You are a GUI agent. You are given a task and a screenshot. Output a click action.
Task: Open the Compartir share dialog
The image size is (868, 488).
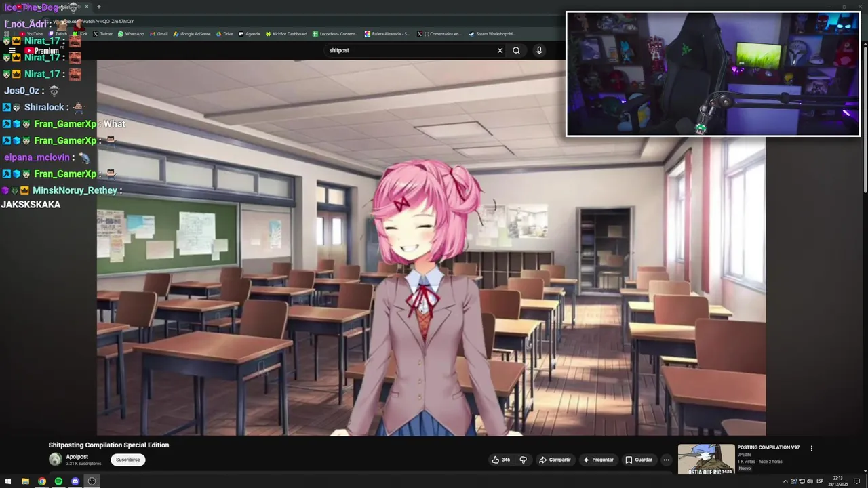tap(555, 460)
